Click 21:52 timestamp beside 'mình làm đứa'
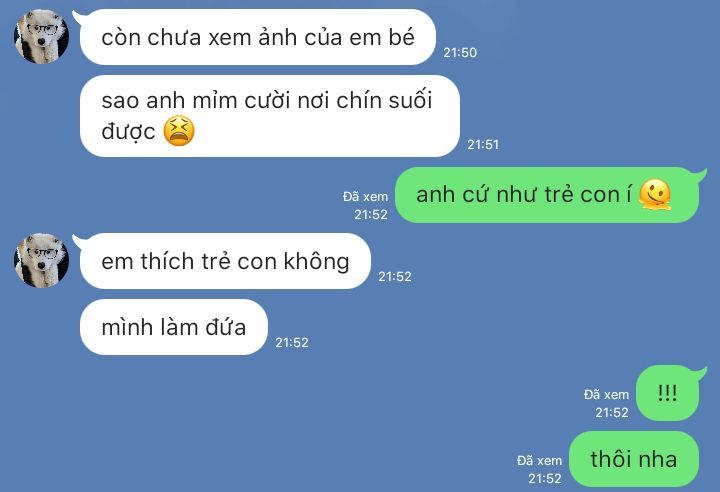The width and height of the screenshot is (720, 492). [292, 342]
